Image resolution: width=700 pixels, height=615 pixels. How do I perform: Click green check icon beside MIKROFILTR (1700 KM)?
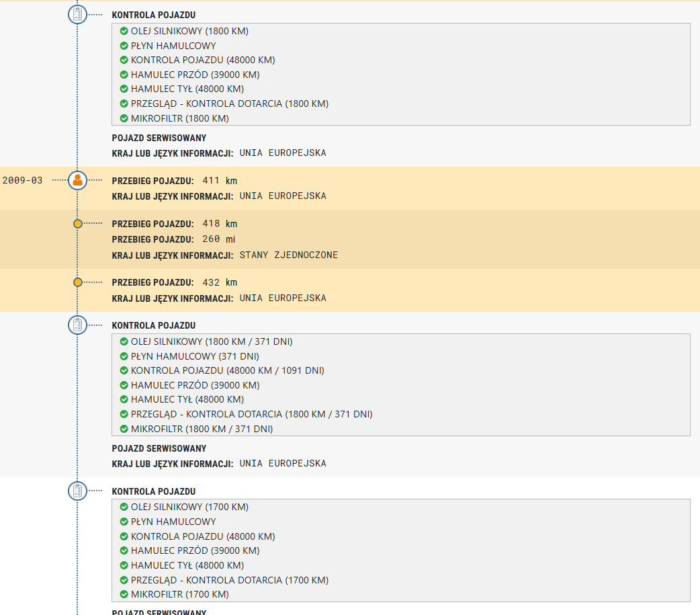(x=124, y=594)
